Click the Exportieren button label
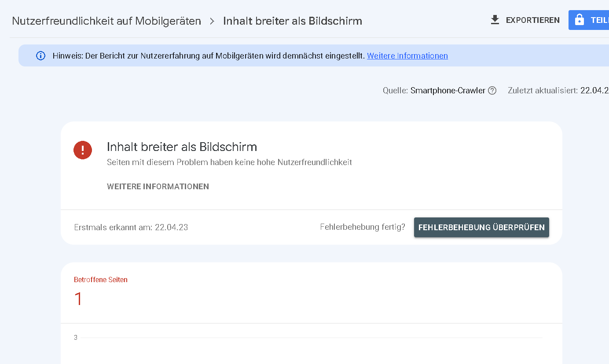Screen dimensions: 609x364 point(532,20)
